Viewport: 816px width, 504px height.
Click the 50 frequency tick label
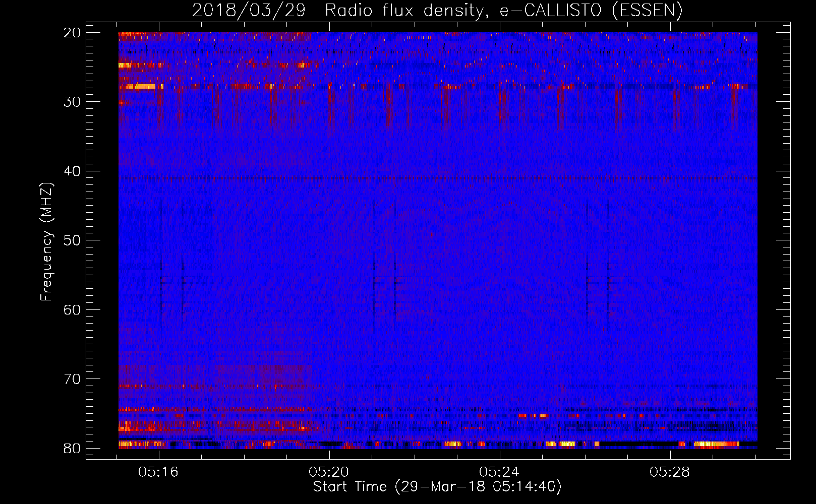(72, 240)
